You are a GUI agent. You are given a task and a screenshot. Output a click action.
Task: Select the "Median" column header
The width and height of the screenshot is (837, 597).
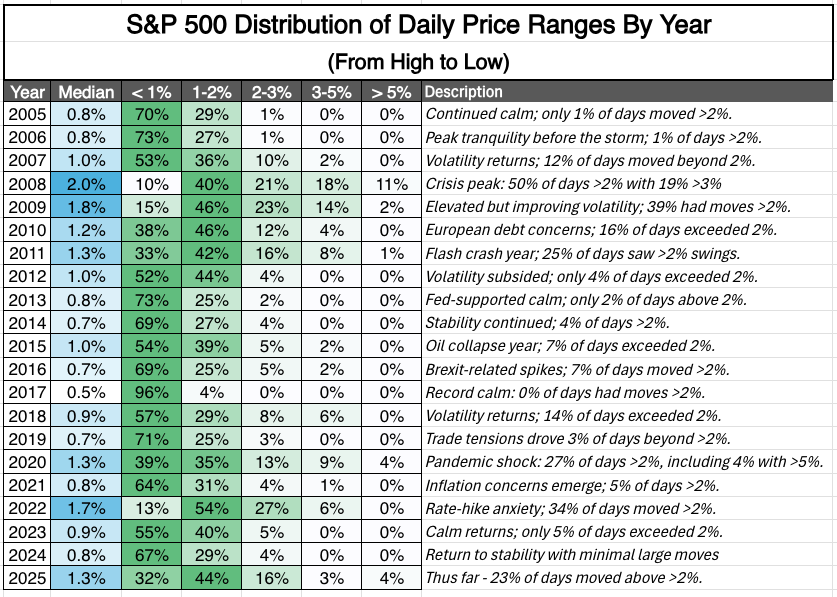pos(86,92)
